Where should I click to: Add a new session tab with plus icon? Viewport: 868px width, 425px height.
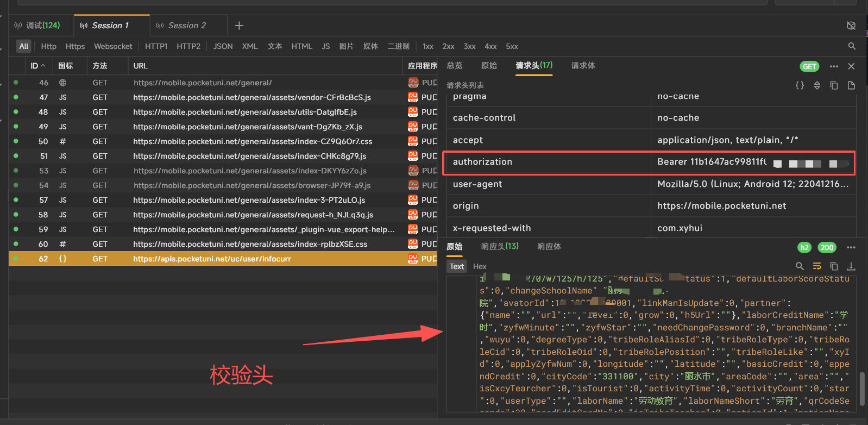click(239, 26)
